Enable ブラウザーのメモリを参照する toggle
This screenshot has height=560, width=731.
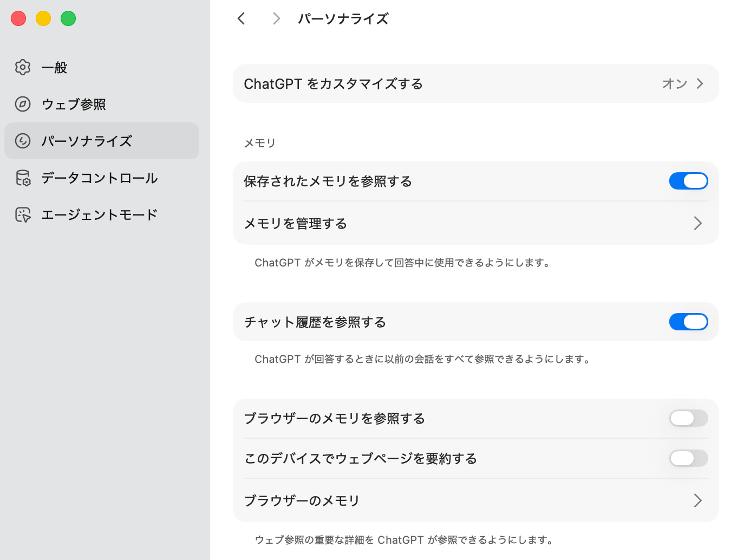tap(688, 418)
